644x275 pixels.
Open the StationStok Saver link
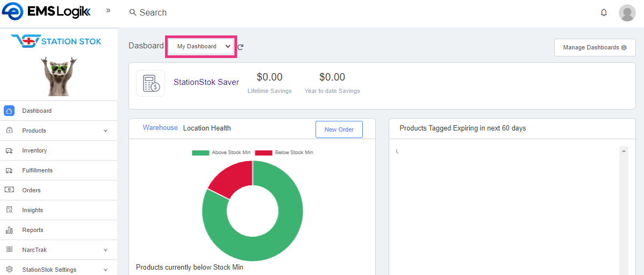(206, 82)
